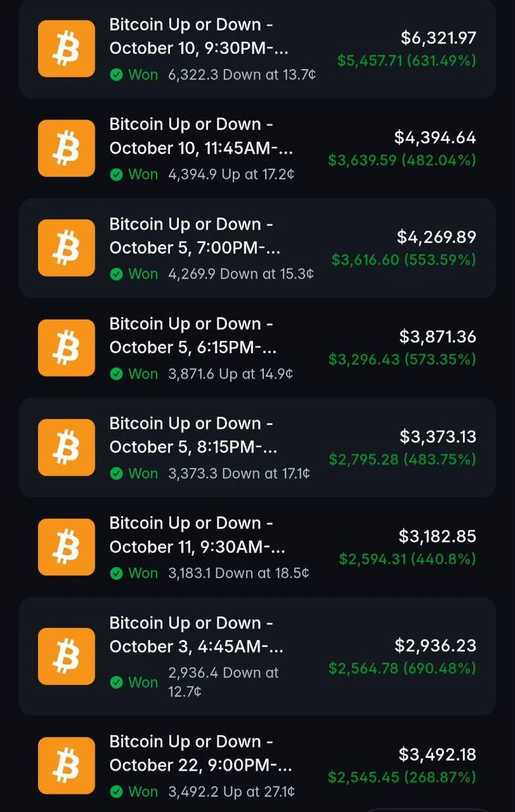
Task: Tap Bitcoin icon for October 22, 9:00PM market
Action: pyautogui.click(x=66, y=765)
